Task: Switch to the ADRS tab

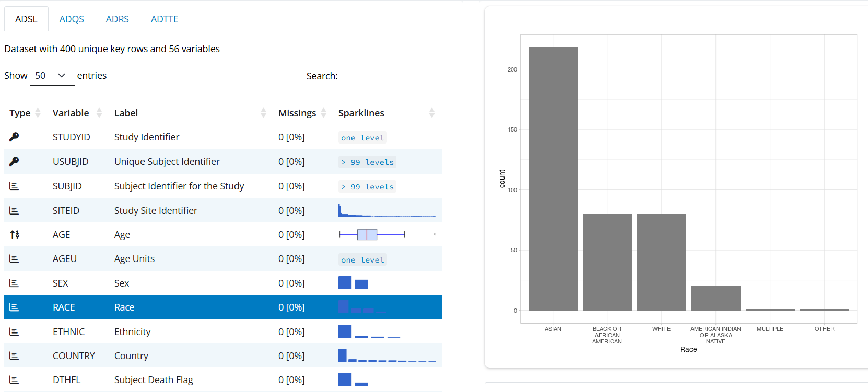Action: tap(117, 19)
